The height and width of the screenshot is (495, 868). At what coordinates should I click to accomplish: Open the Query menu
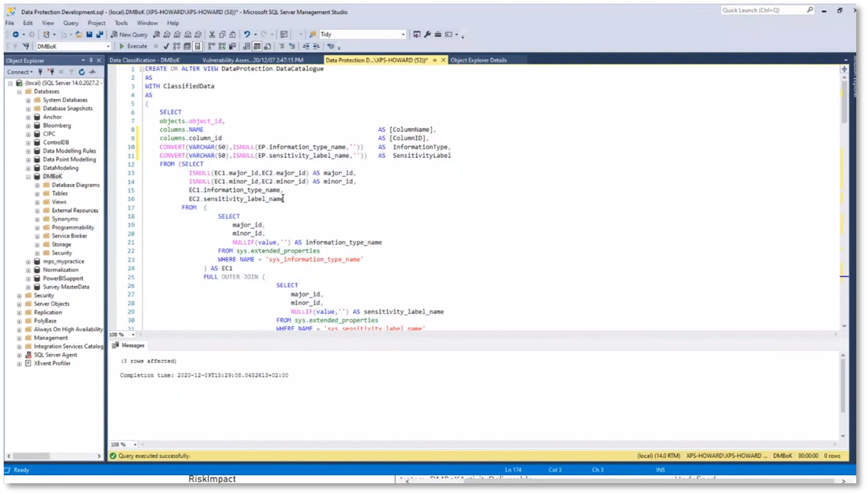tap(70, 23)
